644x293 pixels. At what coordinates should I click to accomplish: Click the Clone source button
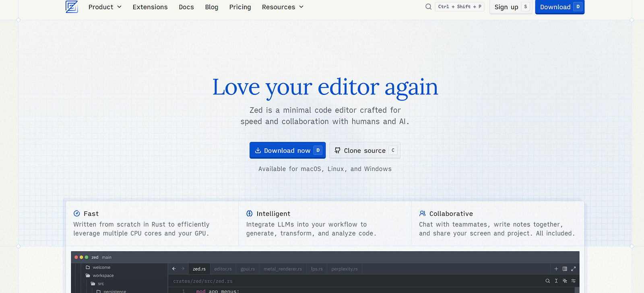pos(365,150)
